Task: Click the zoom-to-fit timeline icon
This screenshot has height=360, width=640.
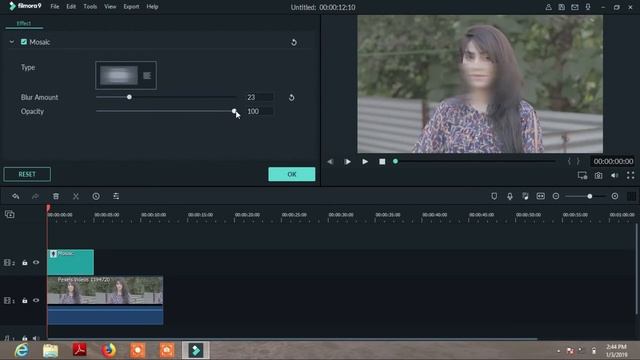Action: pyautogui.click(x=540, y=196)
